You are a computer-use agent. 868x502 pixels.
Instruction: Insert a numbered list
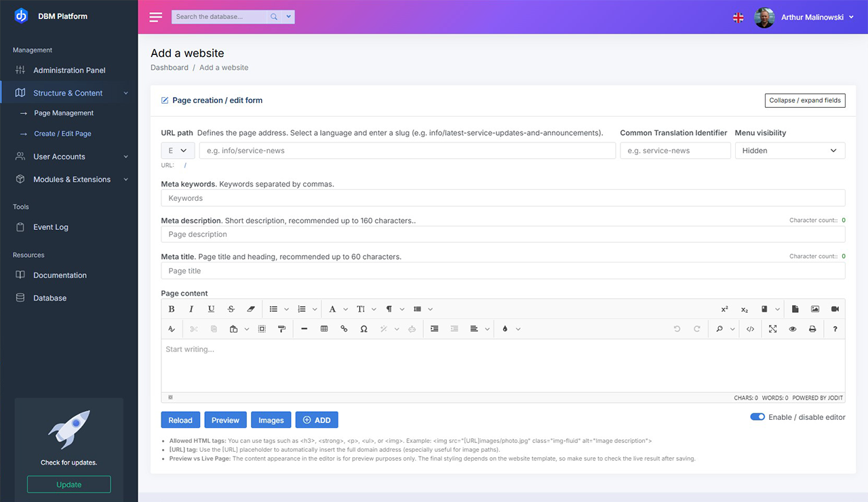tap(302, 309)
